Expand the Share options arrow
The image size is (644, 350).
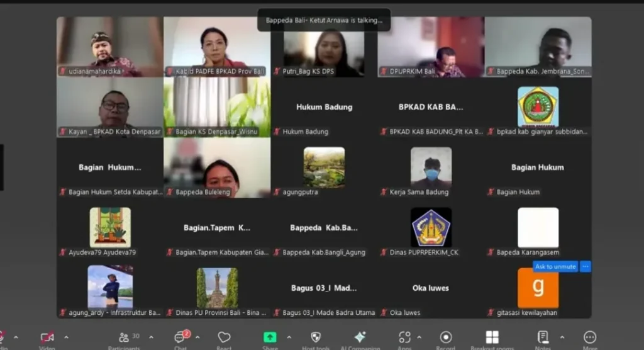tap(289, 337)
